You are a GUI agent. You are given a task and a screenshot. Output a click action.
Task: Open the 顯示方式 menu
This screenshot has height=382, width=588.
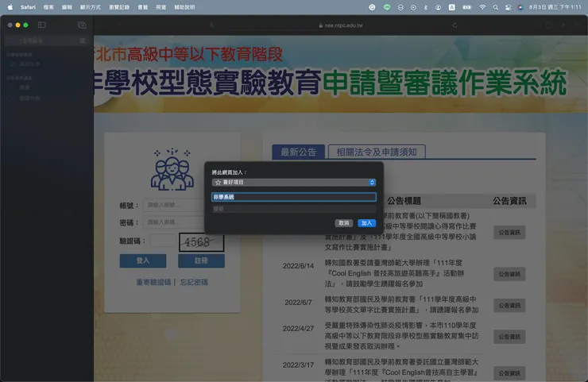91,7
